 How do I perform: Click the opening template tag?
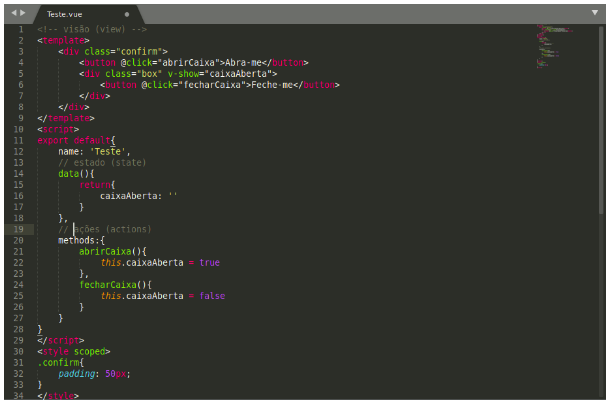coord(63,40)
